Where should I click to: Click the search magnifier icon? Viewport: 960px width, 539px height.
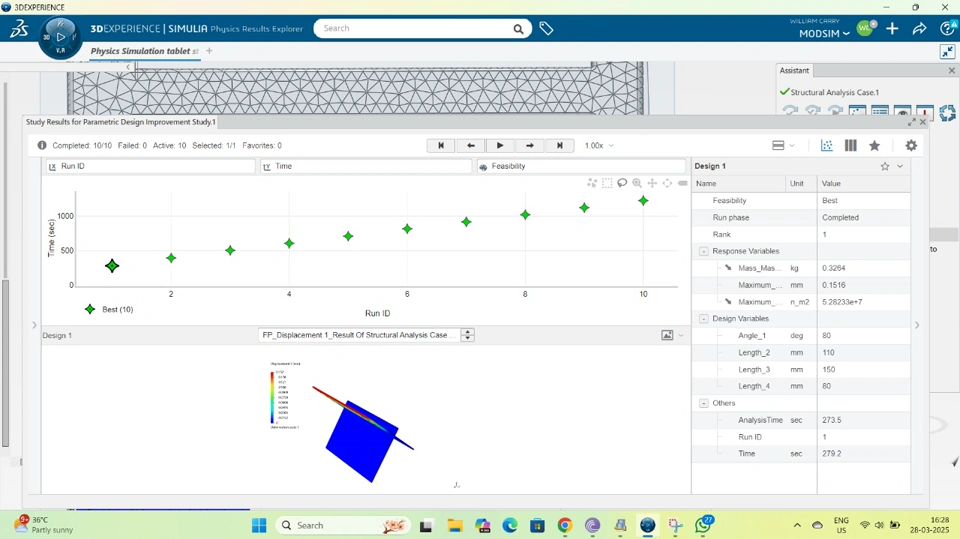tap(518, 29)
